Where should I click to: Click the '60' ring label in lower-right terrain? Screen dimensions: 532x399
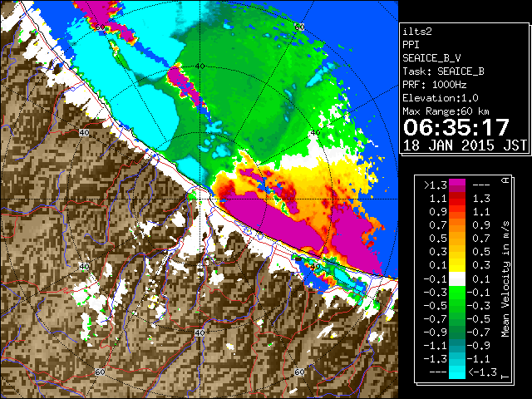(x=299, y=372)
